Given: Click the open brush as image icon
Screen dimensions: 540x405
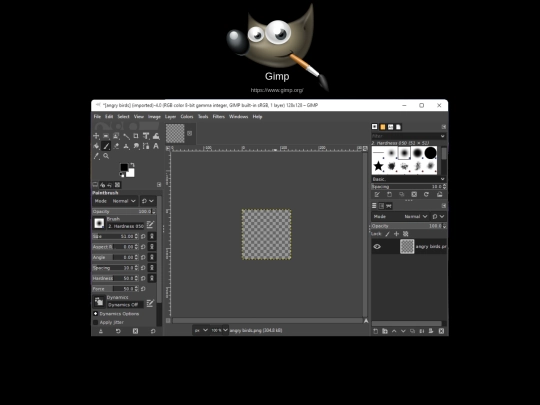Looking at the screenshot, I should click(439, 195).
